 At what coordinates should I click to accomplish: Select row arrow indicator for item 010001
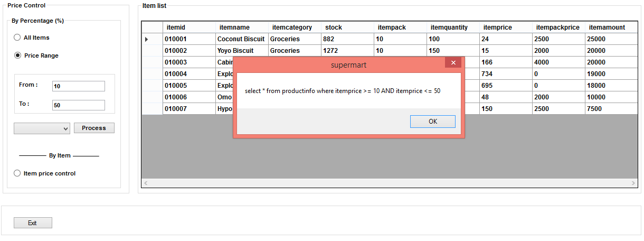pos(152,39)
